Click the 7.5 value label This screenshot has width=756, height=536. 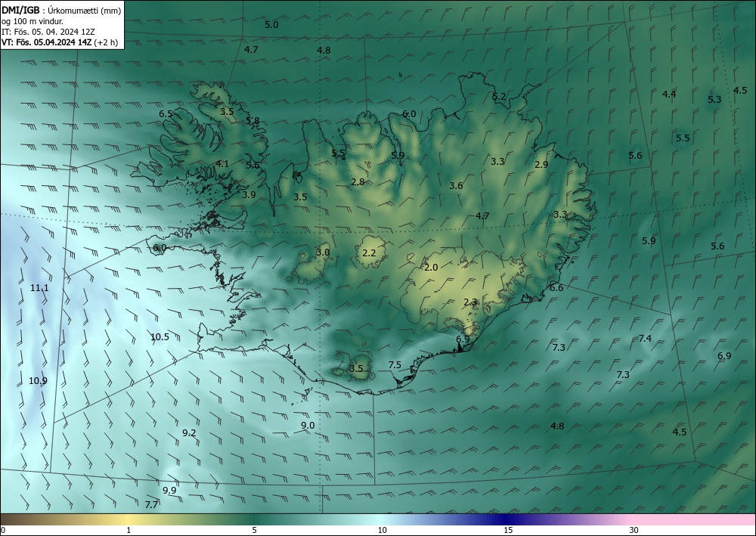395,365
